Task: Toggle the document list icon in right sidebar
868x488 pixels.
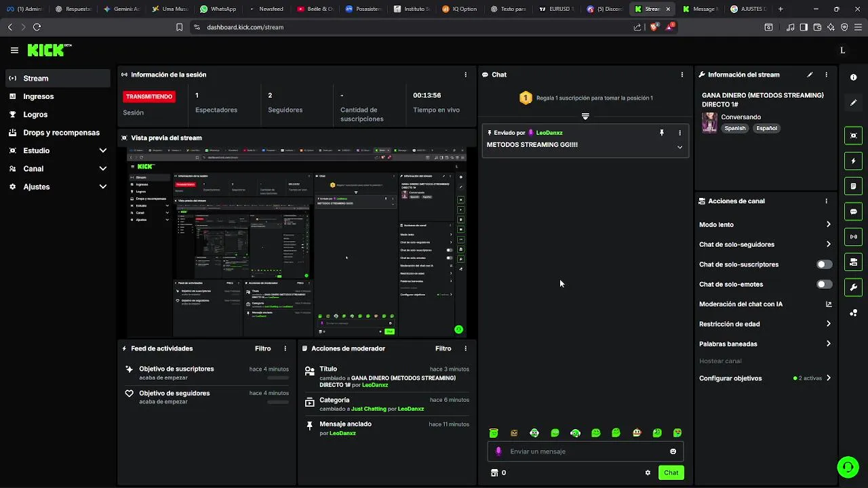Action: tap(853, 186)
